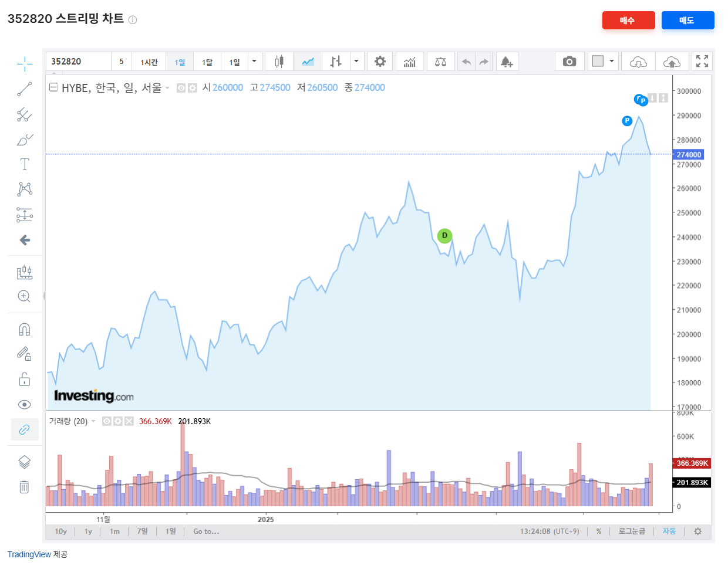728x569 pixels.
Task: Open the indicators menu
Action: (x=410, y=62)
